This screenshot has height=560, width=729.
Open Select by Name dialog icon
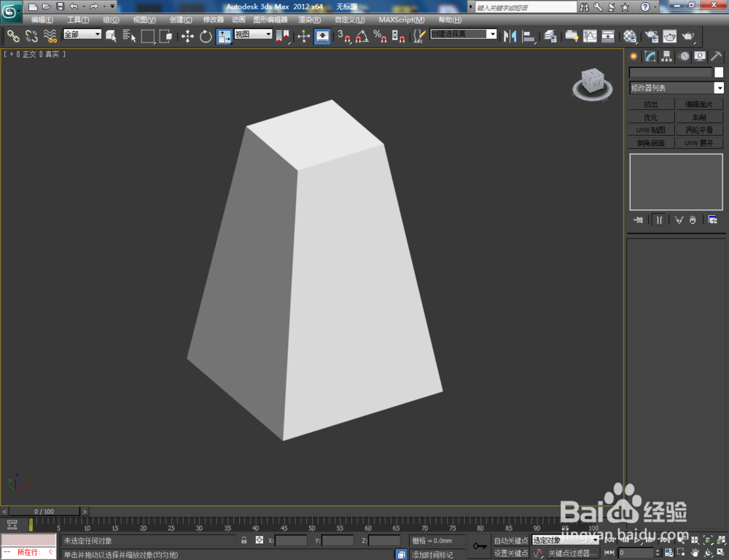click(129, 36)
